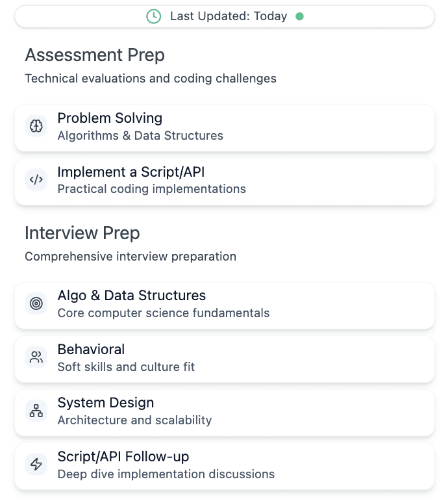Screen dimensions: 448x499
Task: Select Algo & Data Structures title
Action: pyautogui.click(x=132, y=296)
